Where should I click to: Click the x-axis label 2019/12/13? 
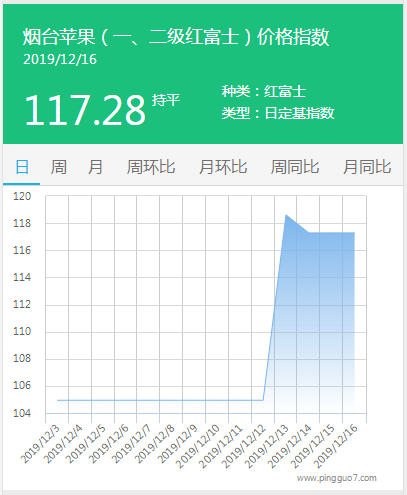coord(267,446)
